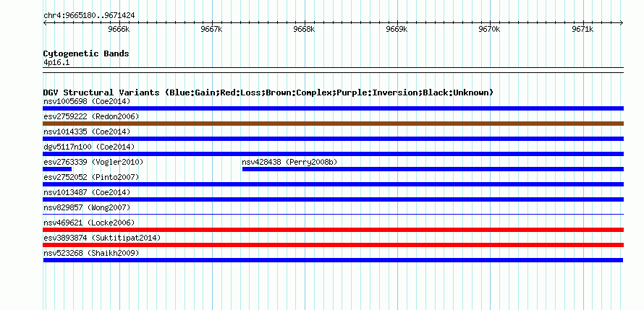The height and width of the screenshot is (310, 644).
Task: Click the brown esv2759222 complex variant bar
Action: (333, 124)
